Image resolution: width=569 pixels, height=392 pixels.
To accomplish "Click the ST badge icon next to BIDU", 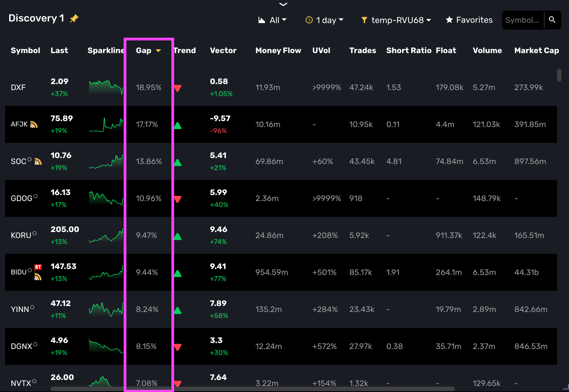I will pyautogui.click(x=38, y=267).
